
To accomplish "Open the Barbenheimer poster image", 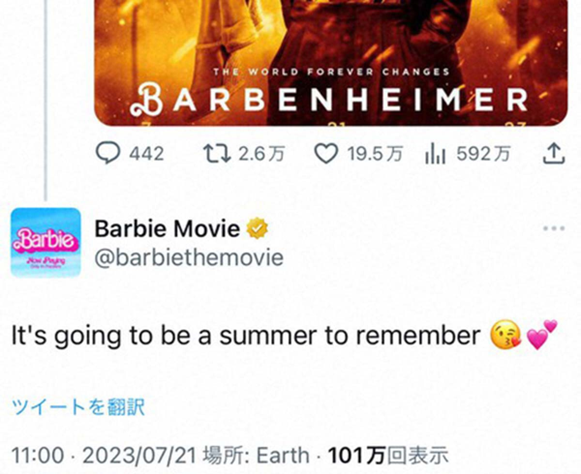I will point(331,63).
